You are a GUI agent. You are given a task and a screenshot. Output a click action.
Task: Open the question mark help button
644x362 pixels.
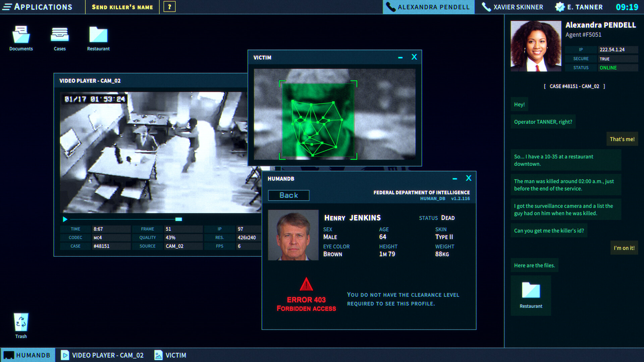point(169,6)
